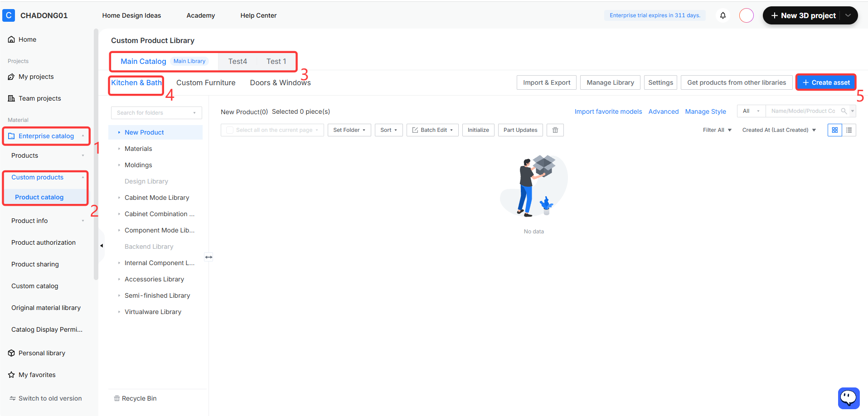
Task: Switch to Doors & Windows tab
Action: tap(280, 82)
